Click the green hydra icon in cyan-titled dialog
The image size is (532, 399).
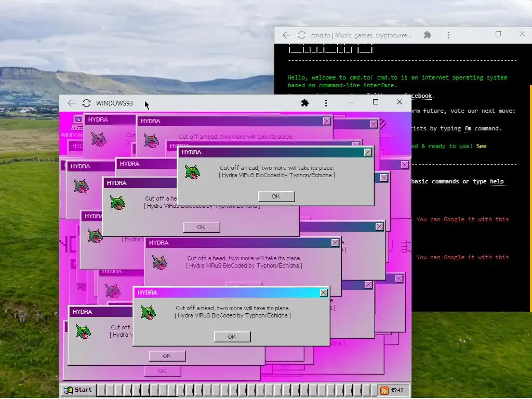pyautogui.click(x=148, y=312)
